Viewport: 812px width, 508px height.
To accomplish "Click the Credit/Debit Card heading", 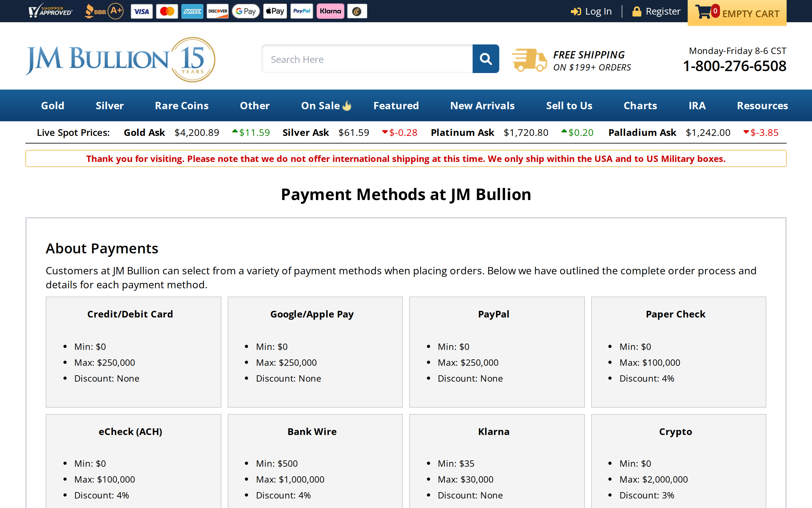I will point(130,314).
